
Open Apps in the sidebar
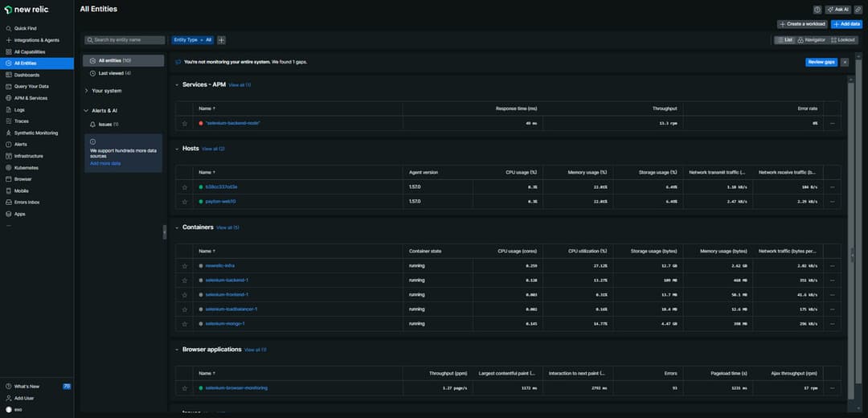tap(36, 214)
